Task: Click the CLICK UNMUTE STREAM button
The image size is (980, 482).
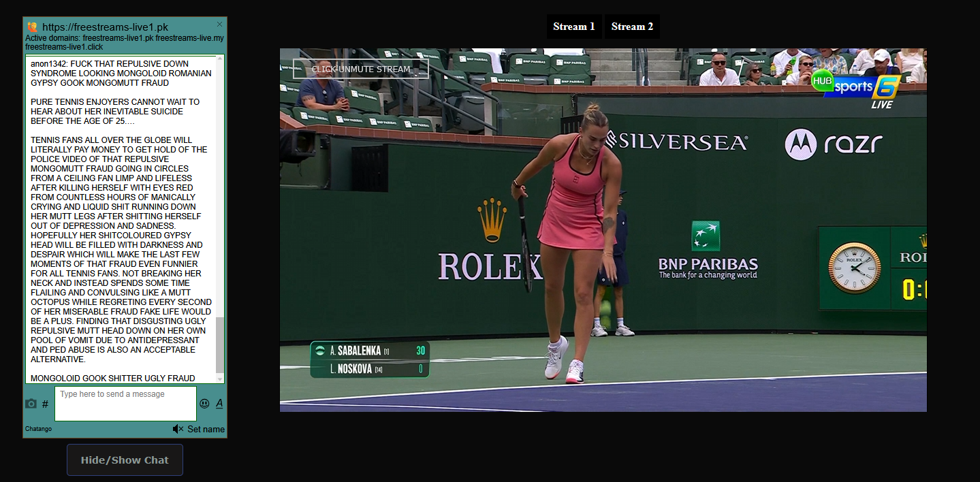Action: (x=361, y=69)
